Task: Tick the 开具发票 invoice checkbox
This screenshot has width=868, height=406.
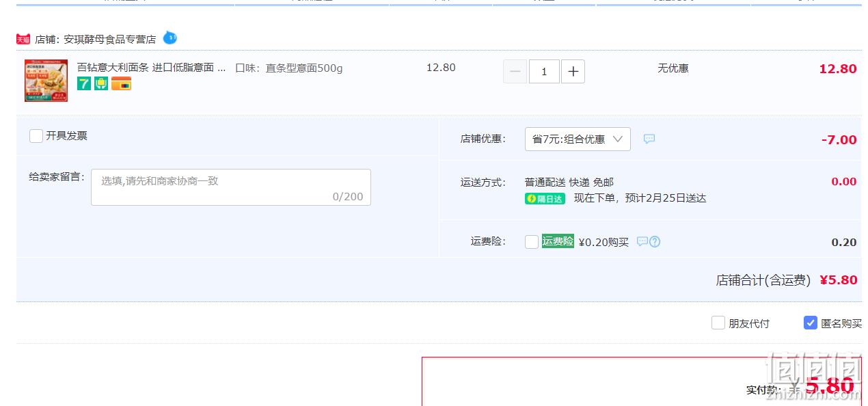Action: (36, 136)
